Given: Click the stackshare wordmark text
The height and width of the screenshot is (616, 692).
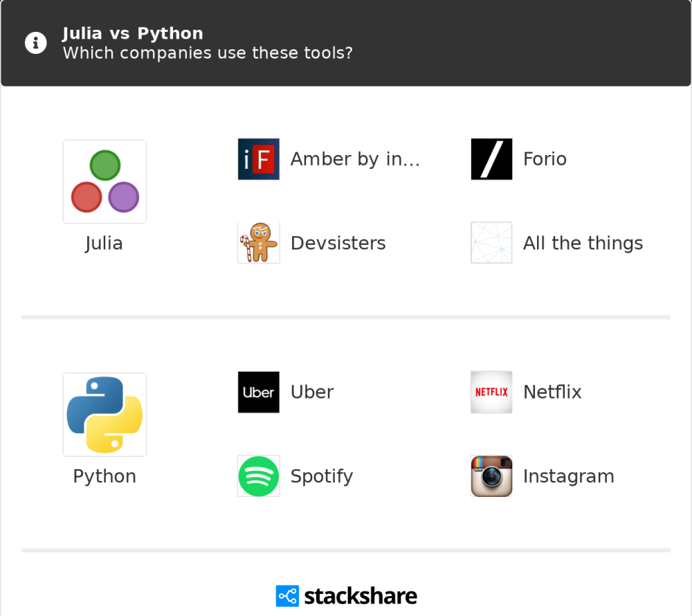Looking at the screenshot, I should pos(361,596).
